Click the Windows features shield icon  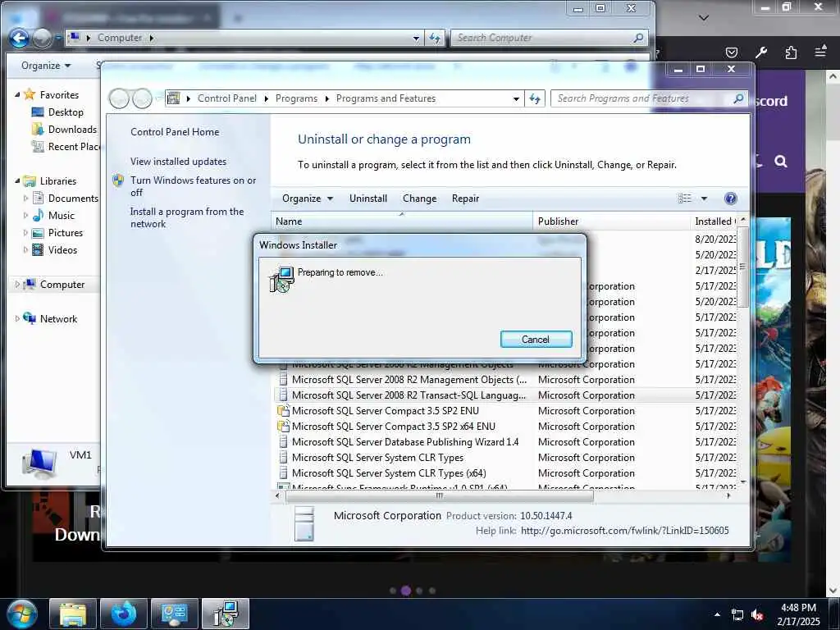click(x=118, y=180)
